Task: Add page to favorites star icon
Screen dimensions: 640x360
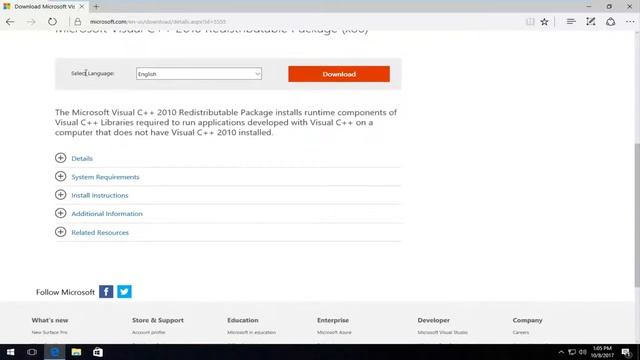Action: coord(544,22)
